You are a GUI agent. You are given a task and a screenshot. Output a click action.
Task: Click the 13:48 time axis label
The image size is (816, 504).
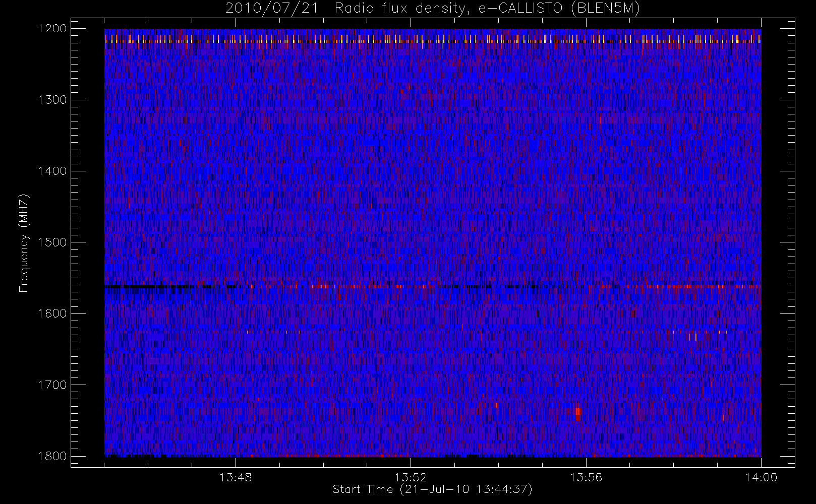tap(236, 477)
